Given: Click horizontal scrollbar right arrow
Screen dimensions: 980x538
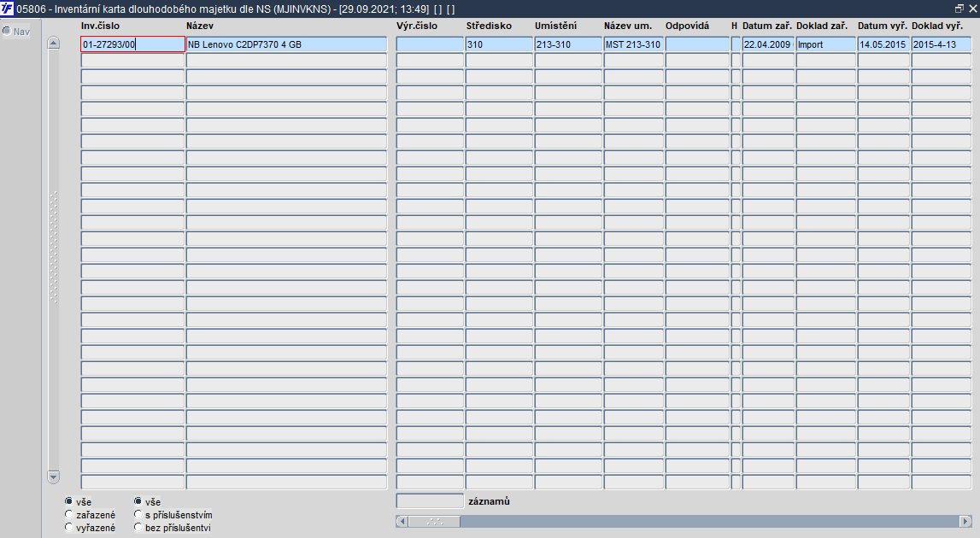Looking at the screenshot, I should pos(965,521).
